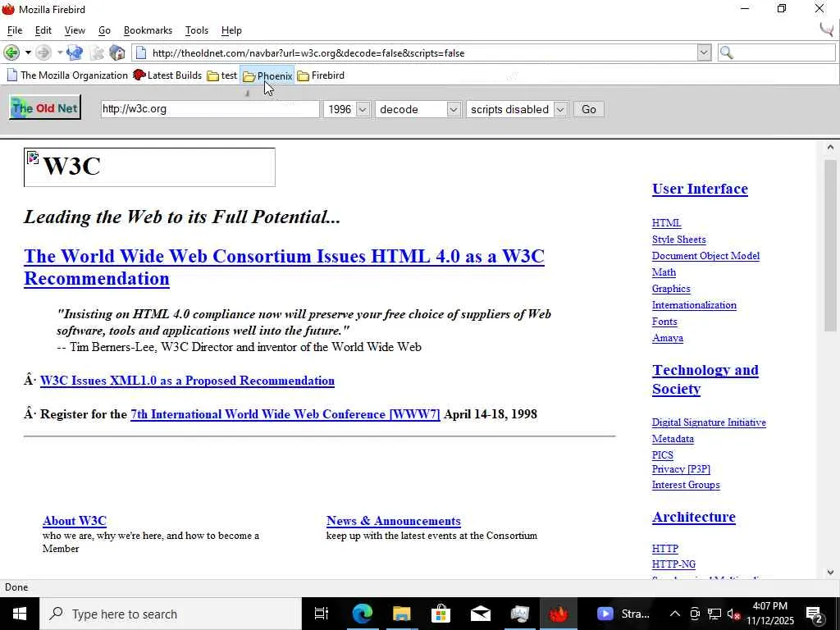Open the Windows Start button
The width and height of the screenshot is (840, 630).
pyautogui.click(x=20, y=614)
